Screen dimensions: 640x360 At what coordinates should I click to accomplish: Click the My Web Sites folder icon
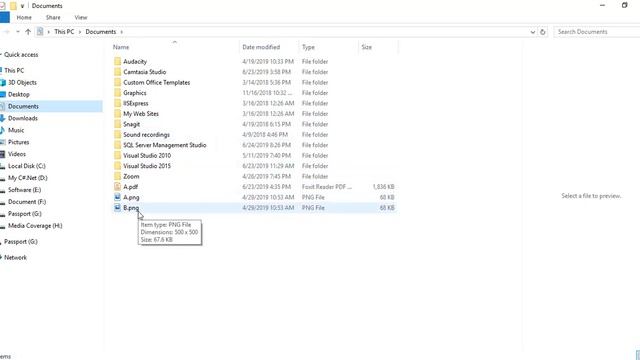118,114
